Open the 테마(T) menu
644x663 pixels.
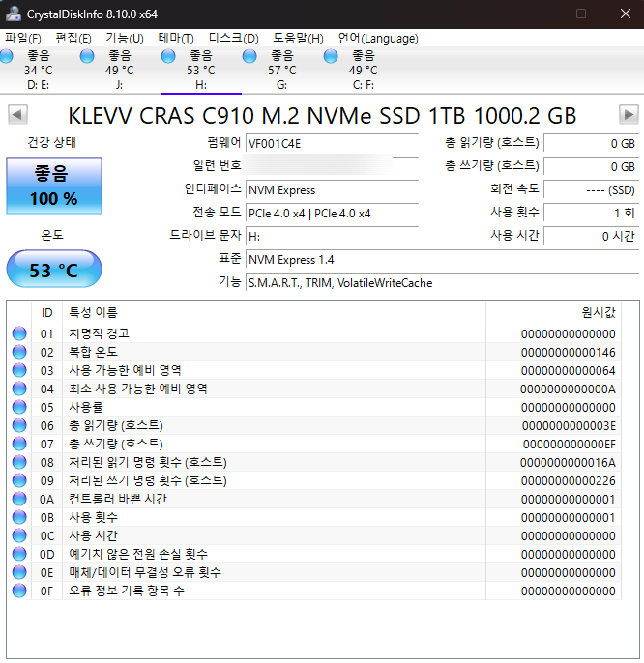176,39
